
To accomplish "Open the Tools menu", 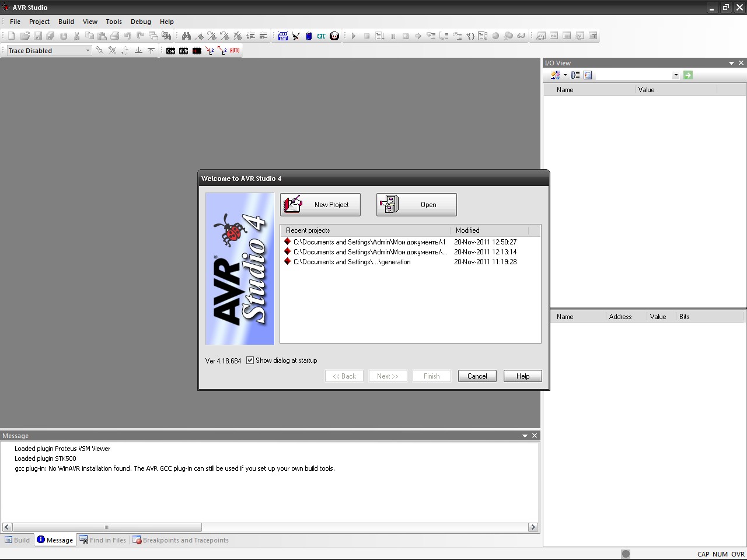I will [114, 22].
